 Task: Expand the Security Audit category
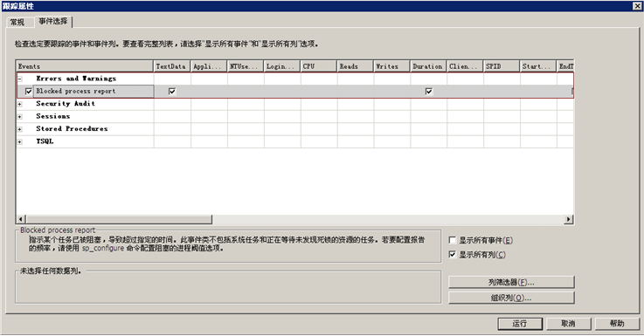click(x=20, y=104)
